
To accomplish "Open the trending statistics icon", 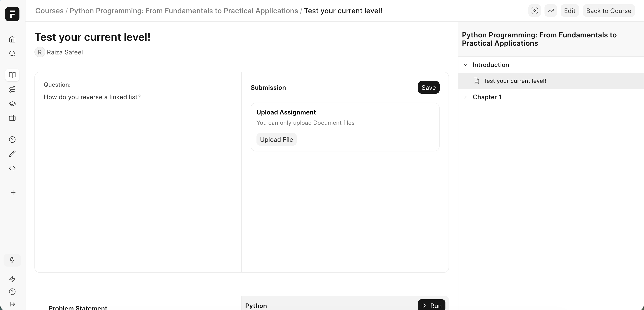I will (x=551, y=11).
